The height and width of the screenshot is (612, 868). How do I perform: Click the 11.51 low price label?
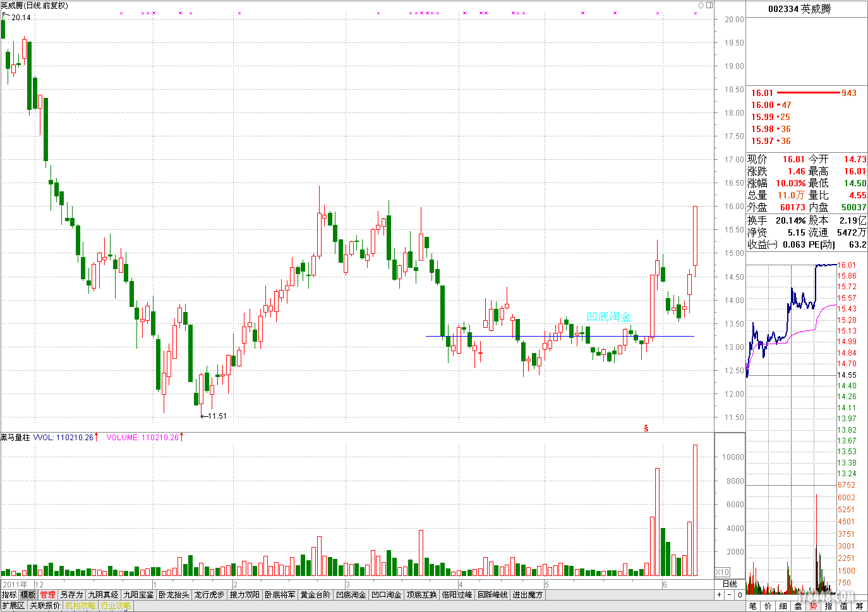point(217,416)
